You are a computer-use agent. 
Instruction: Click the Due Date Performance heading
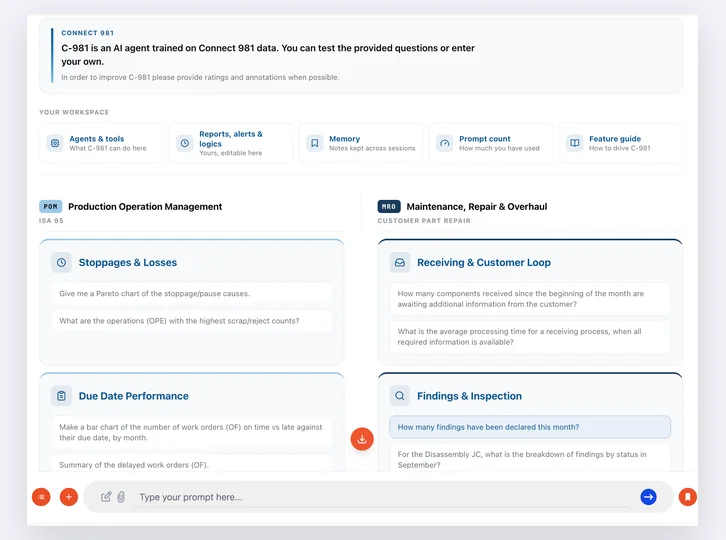click(x=134, y=396)
